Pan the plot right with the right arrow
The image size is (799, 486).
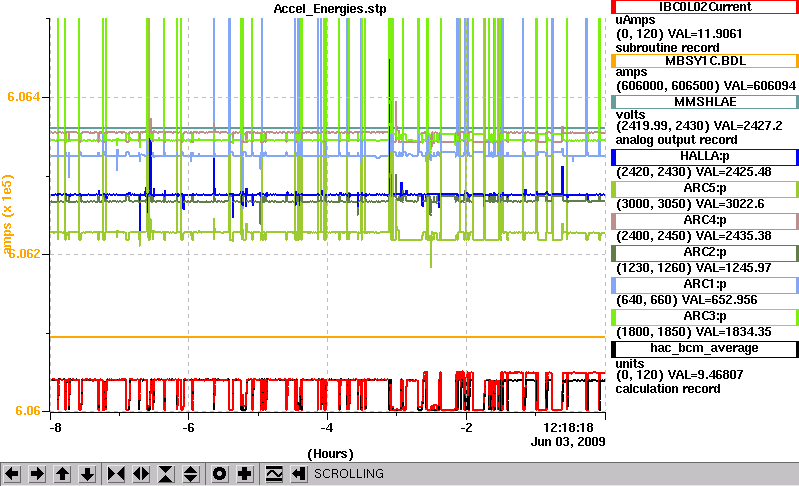click(x=37, y=474)
